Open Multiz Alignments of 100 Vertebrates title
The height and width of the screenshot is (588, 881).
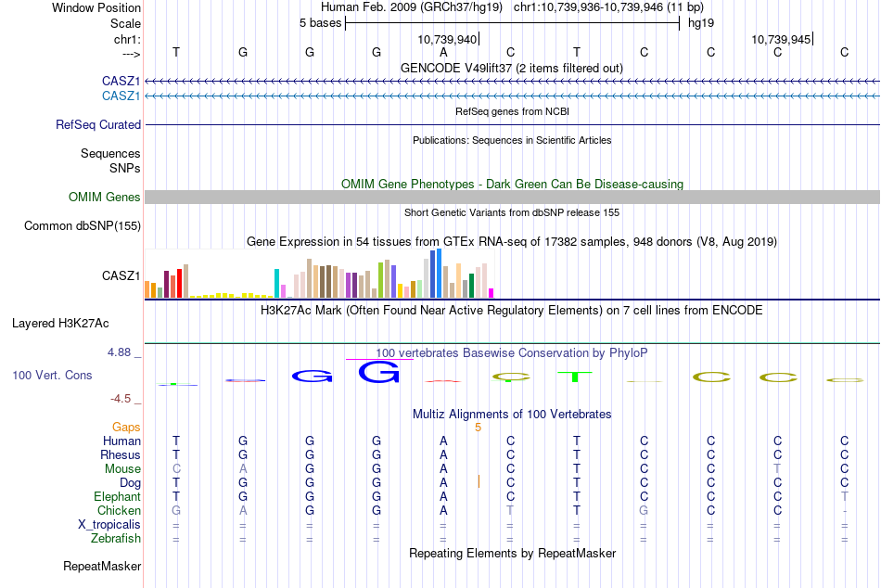coord(512,415)
